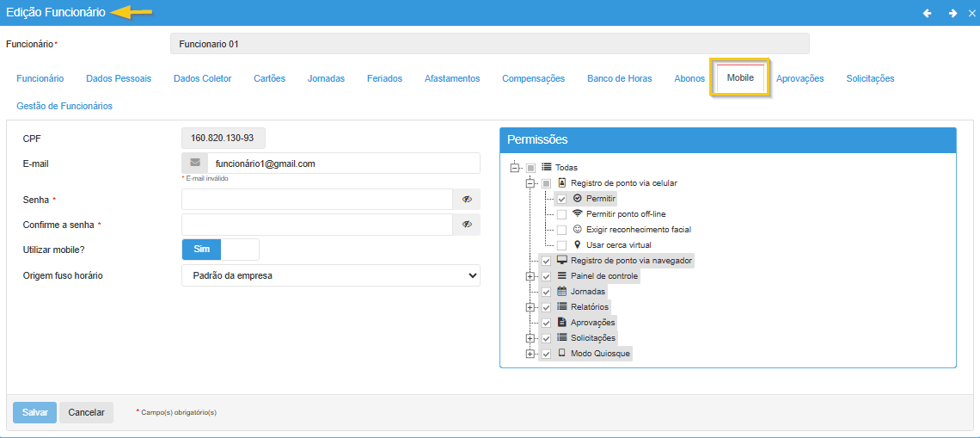Reveal Confirme a senha with eye icon
Screen dimensions: 980x438
[467, 225]
